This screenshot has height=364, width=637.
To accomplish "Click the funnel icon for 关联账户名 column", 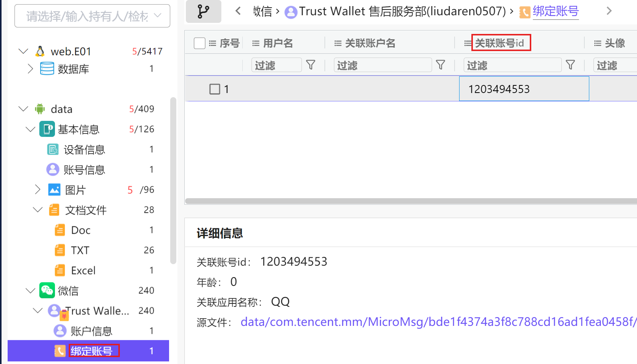I will coord(440,65).
